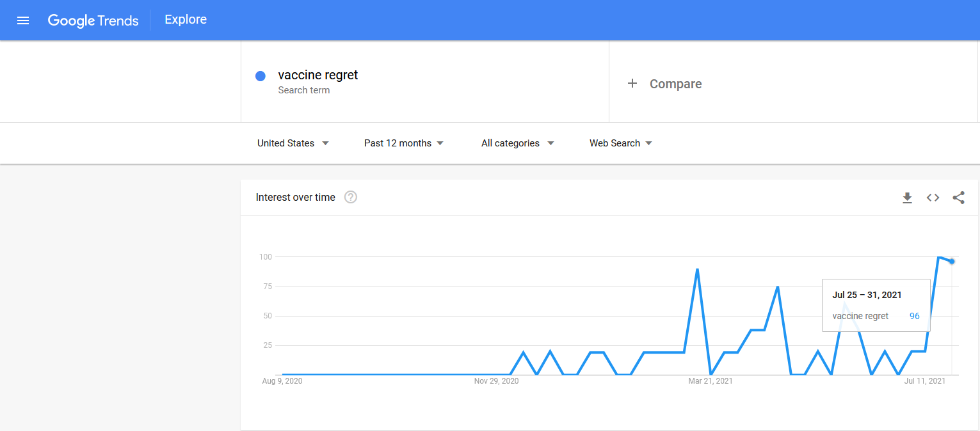Viewport: 980px width, 431px height.
Task: Click the Nov 29, 2020 axis label
Action: coord(496,381)
